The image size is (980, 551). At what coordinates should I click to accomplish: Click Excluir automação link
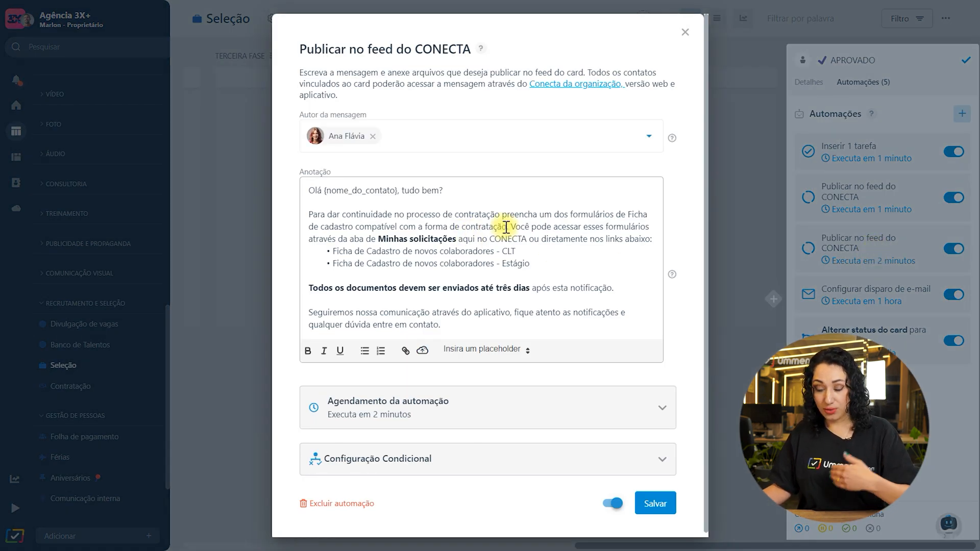click(337, 504)
